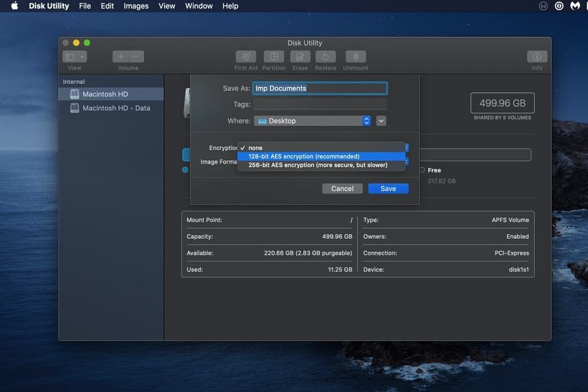Select the Erase toolbar icon
The height and width of the screenshot is (392, 588).
coord(300,57)
